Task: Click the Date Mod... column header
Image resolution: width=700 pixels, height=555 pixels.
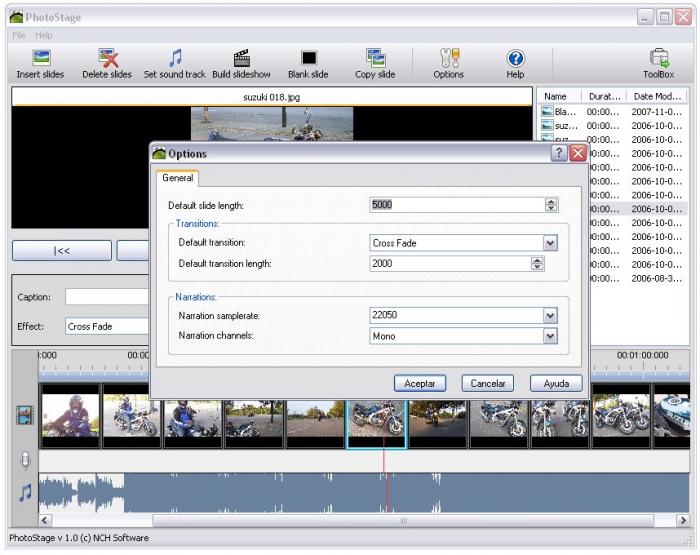Action: [x=657, y=96]
